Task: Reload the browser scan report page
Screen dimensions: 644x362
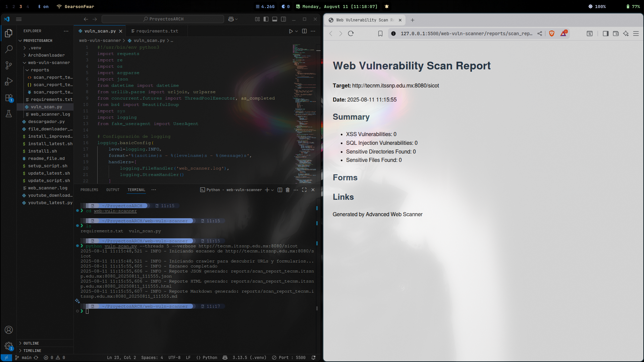Action: 351,34
